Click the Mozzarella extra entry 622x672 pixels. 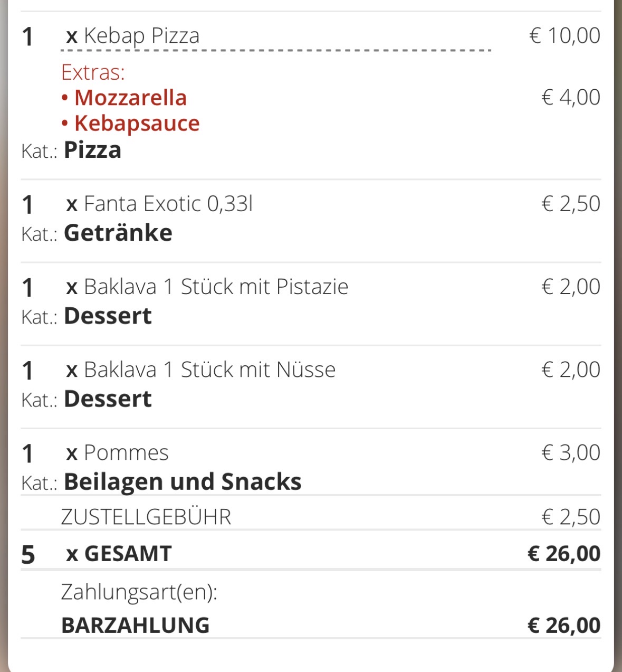[130, 98]
